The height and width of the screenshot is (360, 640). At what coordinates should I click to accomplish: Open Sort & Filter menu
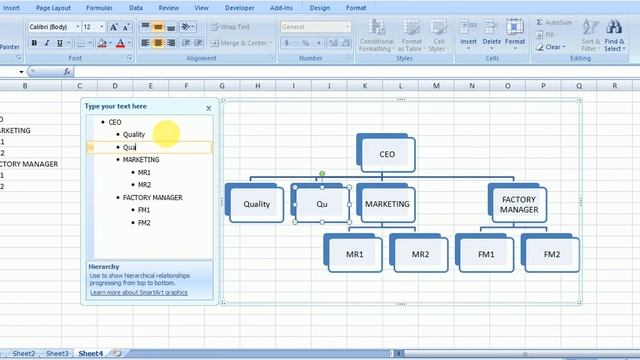pyautogui.click(x=590, y=36)
